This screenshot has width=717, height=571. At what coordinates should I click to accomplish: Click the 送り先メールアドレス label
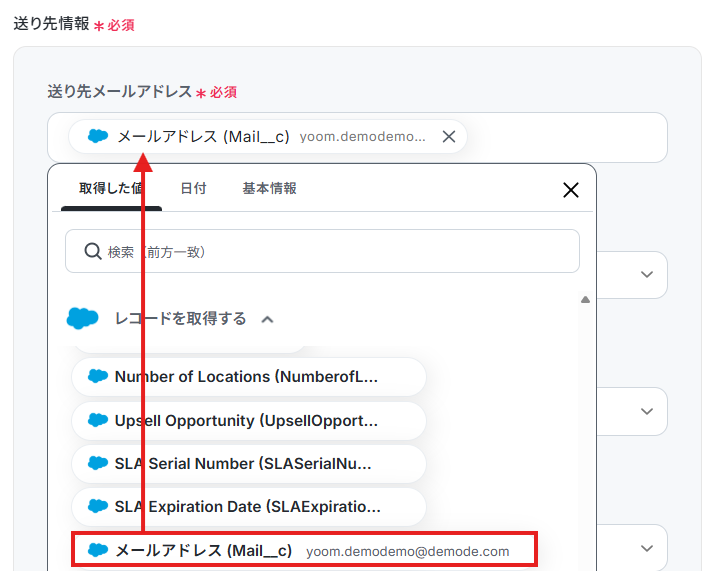(x=120, y=91)
